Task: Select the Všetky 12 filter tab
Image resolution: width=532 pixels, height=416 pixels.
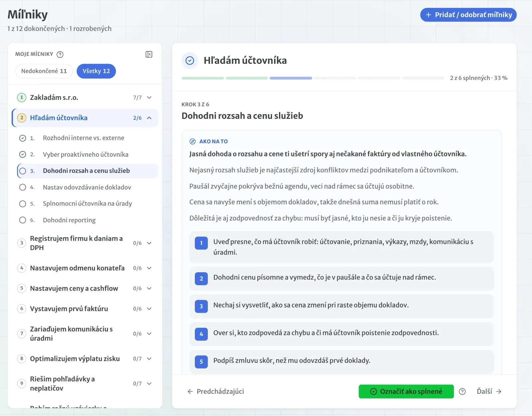Action: [96, 71]
